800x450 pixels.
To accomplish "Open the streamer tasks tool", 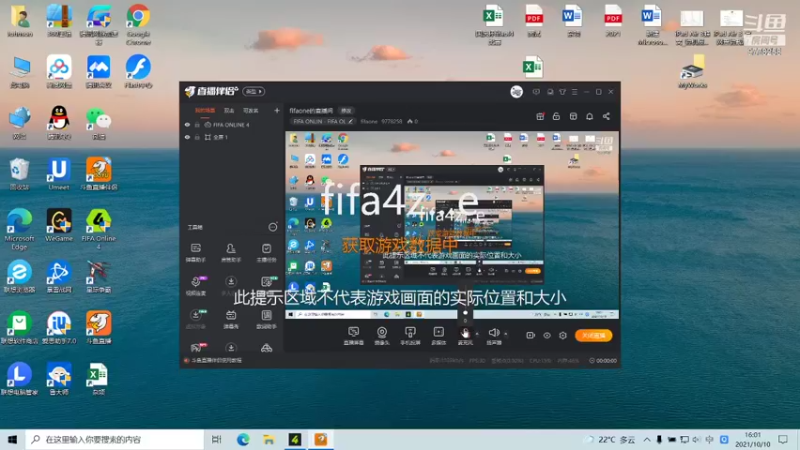I will [266, 253].
